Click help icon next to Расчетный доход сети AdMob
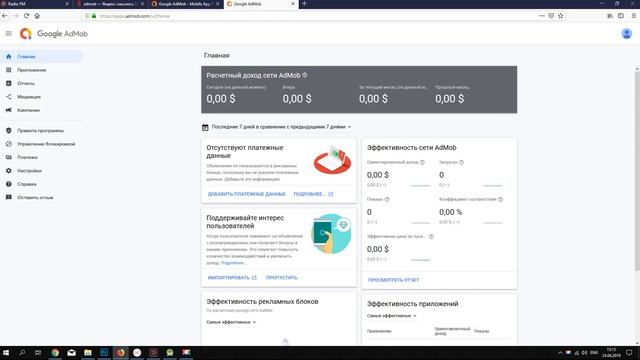640x360 pixels. point(305,75)
